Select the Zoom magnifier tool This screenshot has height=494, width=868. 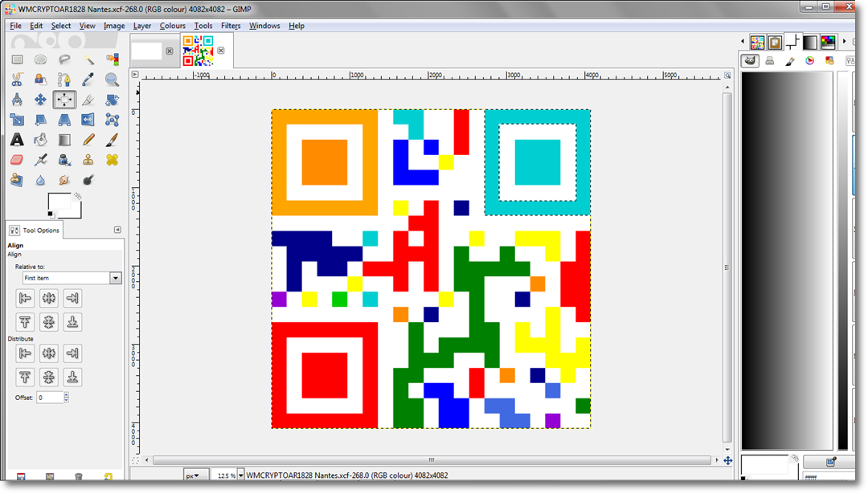click(x=112, y=80)
